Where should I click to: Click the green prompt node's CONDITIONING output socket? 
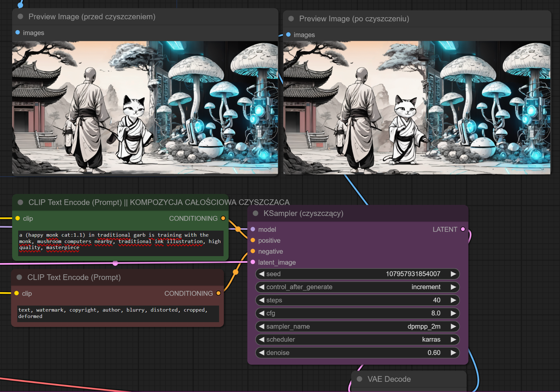223,218
